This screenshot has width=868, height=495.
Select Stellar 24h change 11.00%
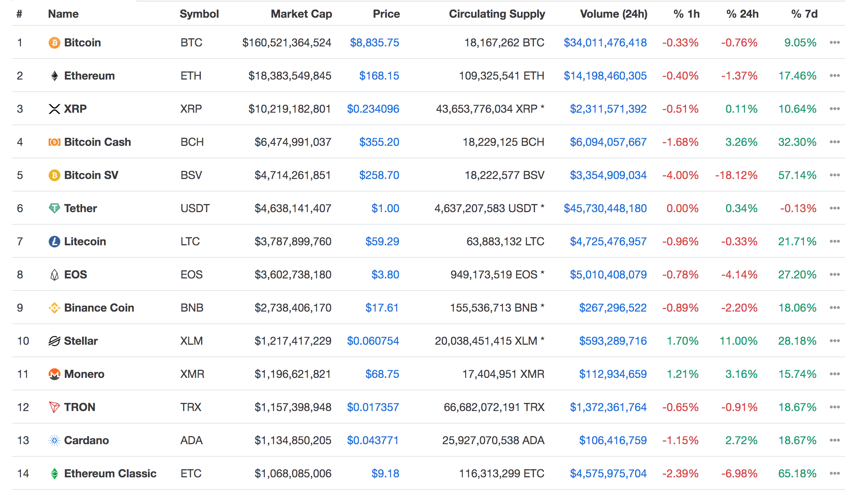coord(739,341)
